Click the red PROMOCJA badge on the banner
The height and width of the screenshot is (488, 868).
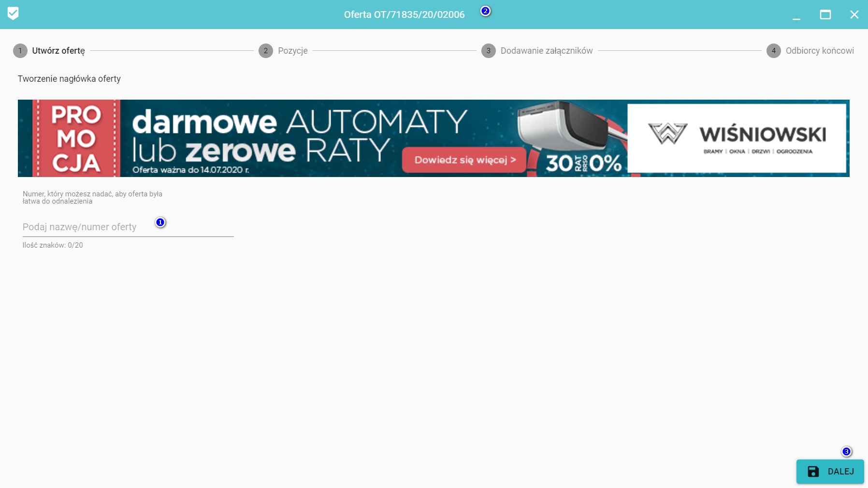point(76,138)
